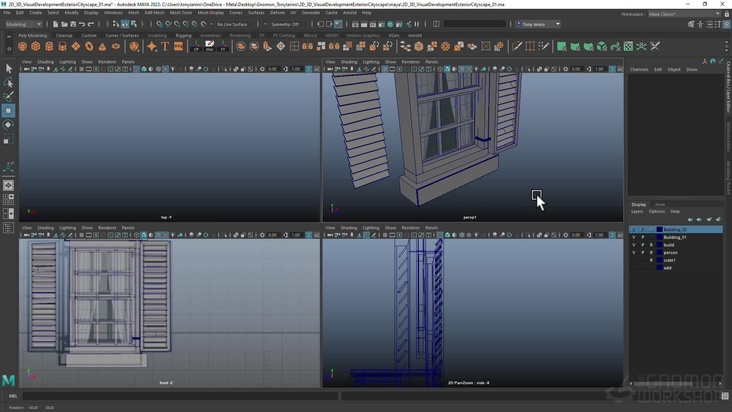Toggle reference R on build layer
Image resolution: width=732 pixels, height=412 pixels.
(x=651, y=245)
